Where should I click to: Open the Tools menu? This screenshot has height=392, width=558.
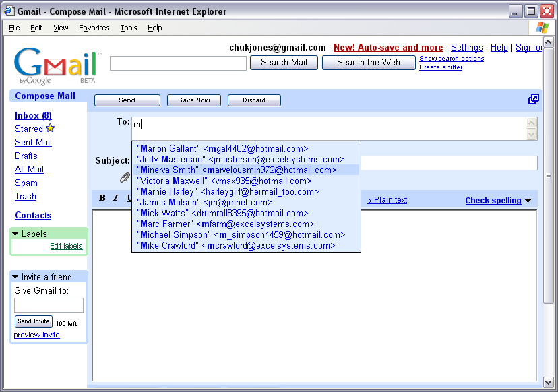click(x=129, y=28)
